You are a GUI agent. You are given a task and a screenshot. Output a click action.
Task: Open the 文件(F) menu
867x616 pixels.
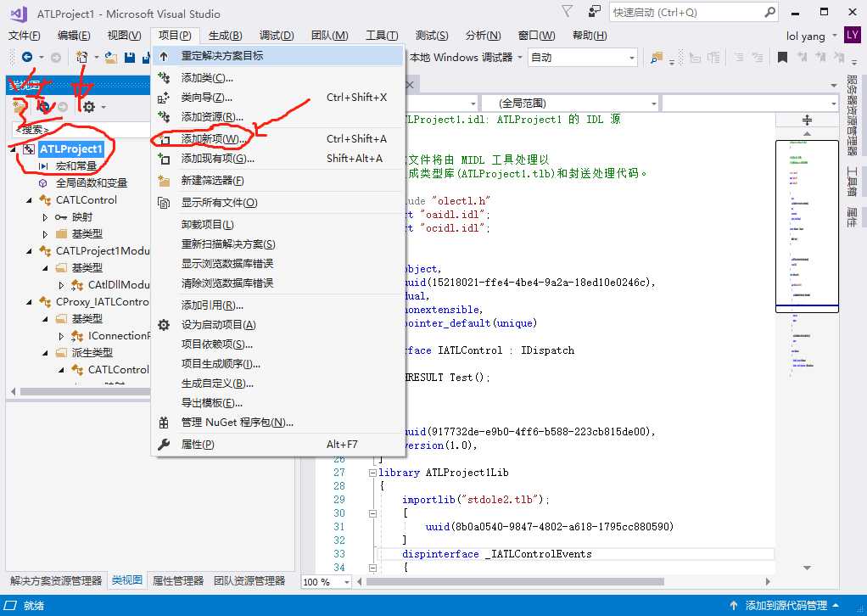click(x=25, y=36)
